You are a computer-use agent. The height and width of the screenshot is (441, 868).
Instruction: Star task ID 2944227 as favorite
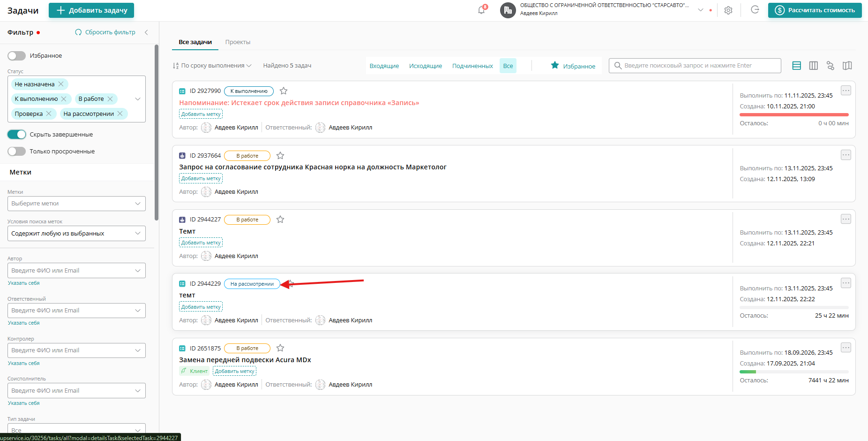click(x=280, y=220)
